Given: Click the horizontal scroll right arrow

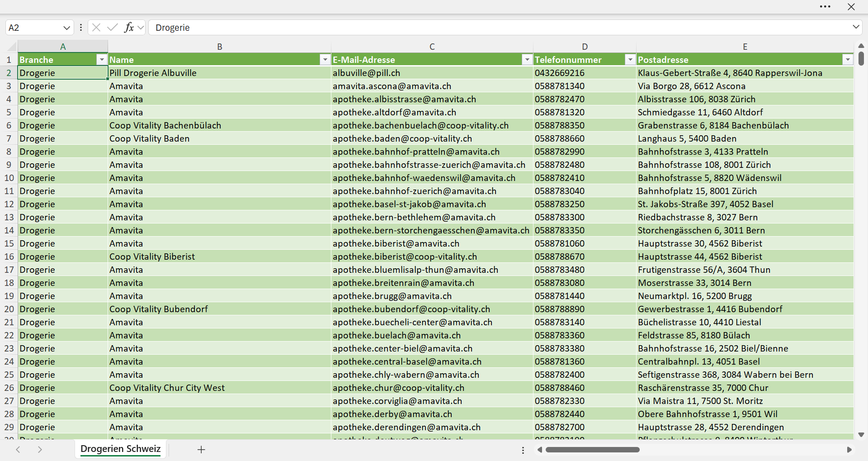Looking at the screenshot, I should [x=849, y=450].
